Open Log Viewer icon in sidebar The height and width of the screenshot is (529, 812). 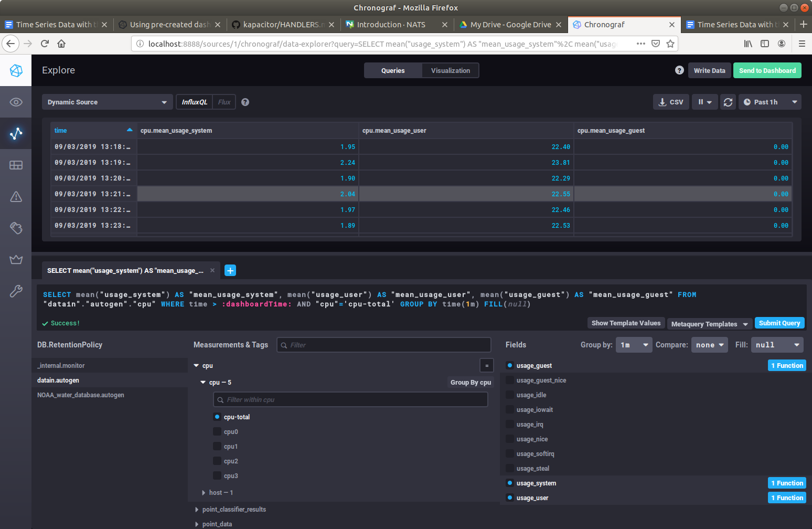tap(16, 228)
